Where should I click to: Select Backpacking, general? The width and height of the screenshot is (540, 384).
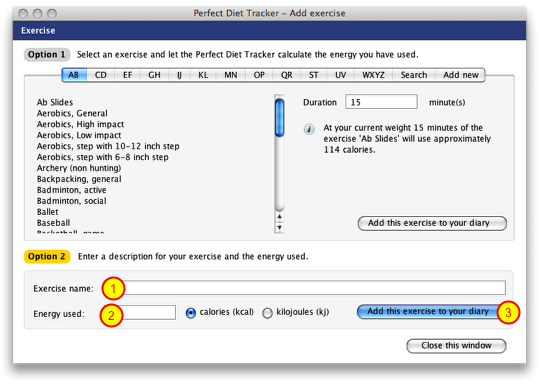click(79, 179)
